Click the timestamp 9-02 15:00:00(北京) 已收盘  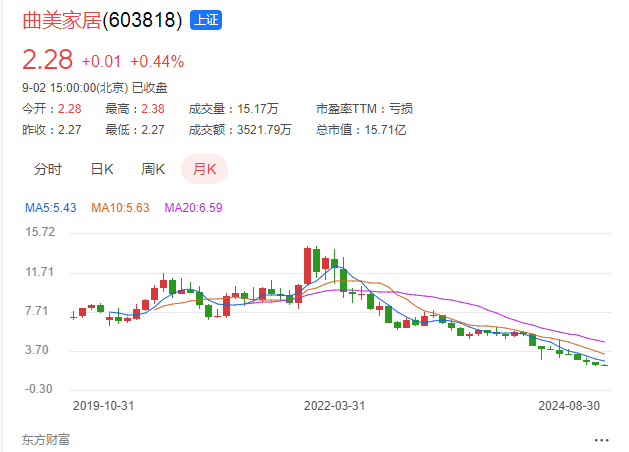(x=95, y=88)
